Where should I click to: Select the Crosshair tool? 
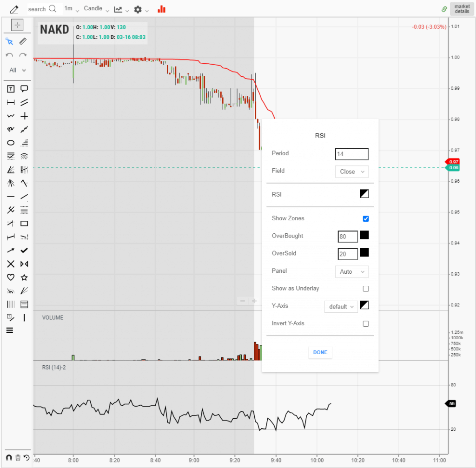point(24,116)
